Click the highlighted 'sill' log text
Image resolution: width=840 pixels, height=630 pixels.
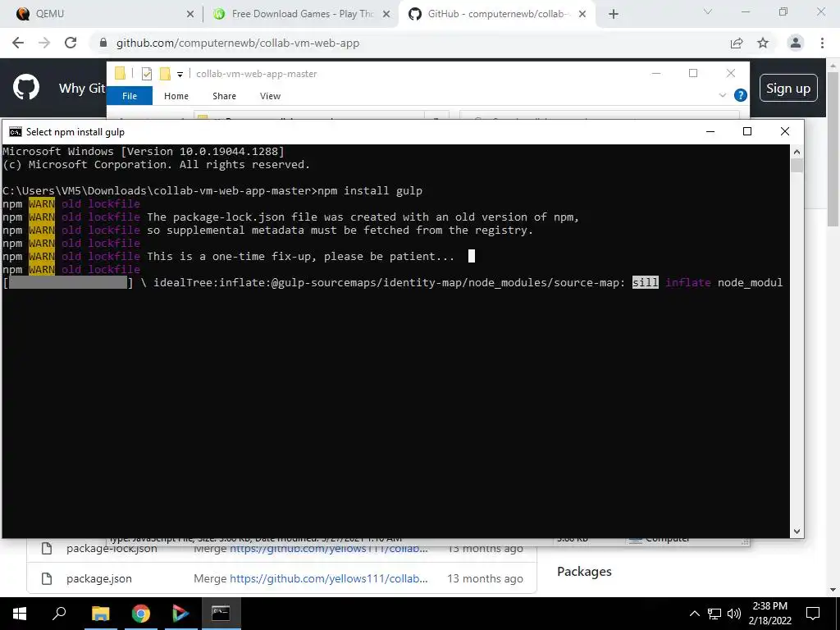pyautogui.click(x=645, y=282)
